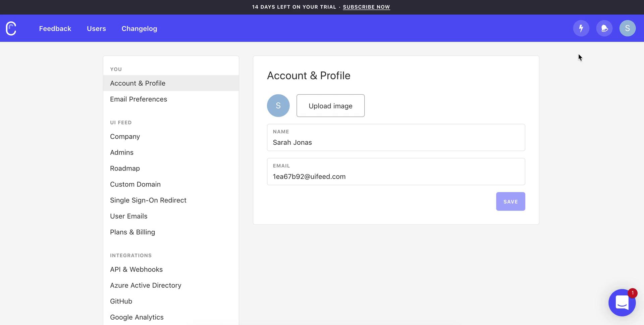Screen dimensions: 644x325
Task: Click the Subscribe Now link
Action: [366, 7]
